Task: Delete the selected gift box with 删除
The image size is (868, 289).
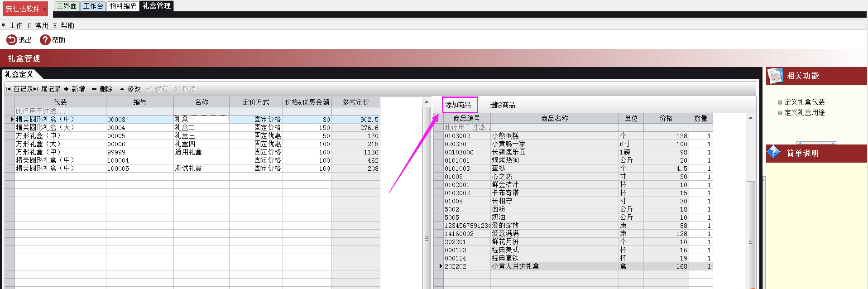Action: coord(102,89)
